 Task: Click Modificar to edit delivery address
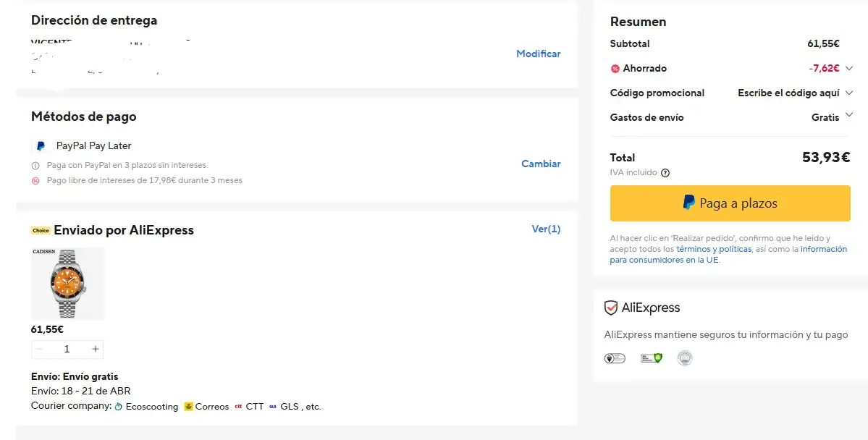click(538, 54)
